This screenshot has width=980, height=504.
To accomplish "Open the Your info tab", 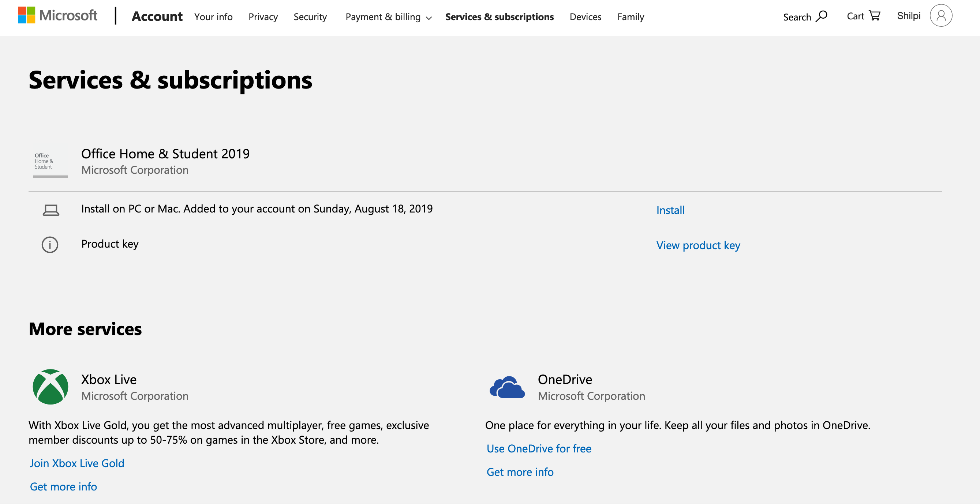I will pyautogui.click(x=213, y=17).
